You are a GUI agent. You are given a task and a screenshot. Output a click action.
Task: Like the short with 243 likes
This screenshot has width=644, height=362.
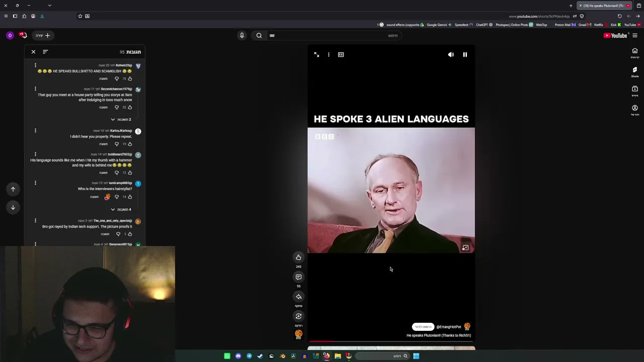pos(298,257)
